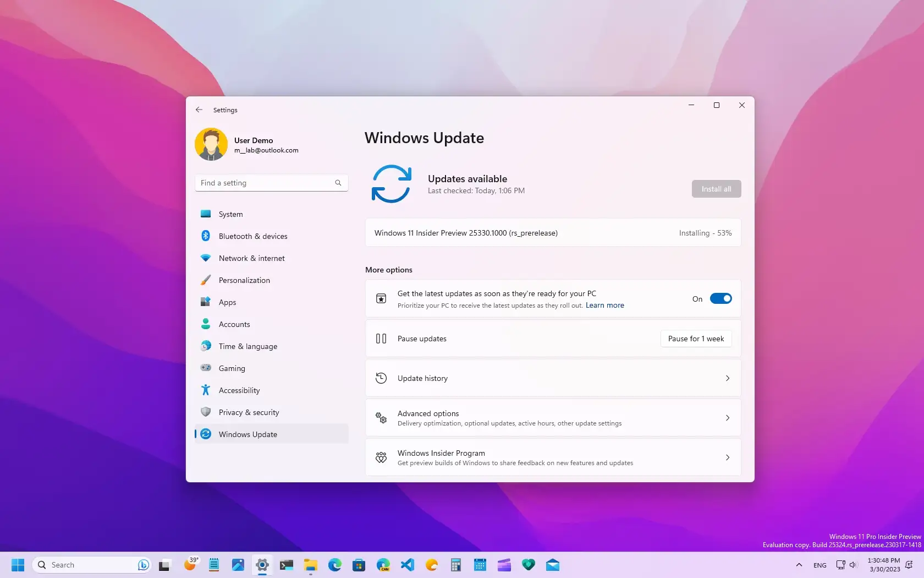Open the Mail app from taskbar
Viewport: 924px width, 578px height.
tap(553, 565)
